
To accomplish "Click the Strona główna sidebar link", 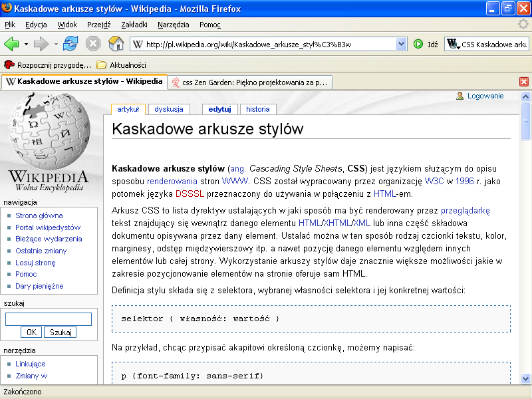I will pos(39,215).
